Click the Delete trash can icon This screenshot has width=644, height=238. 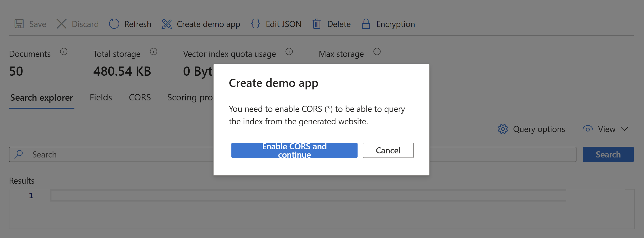click(317, 24)
